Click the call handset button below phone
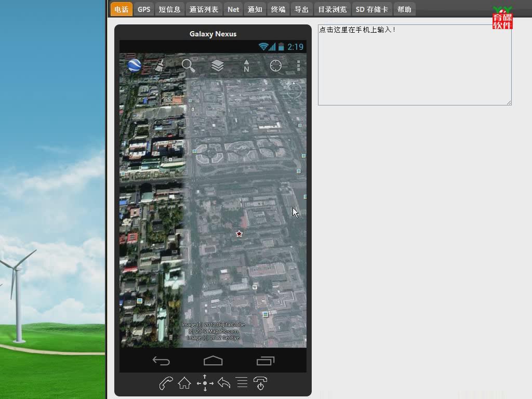The image size is (532, 399). click(x=166, y=383)
